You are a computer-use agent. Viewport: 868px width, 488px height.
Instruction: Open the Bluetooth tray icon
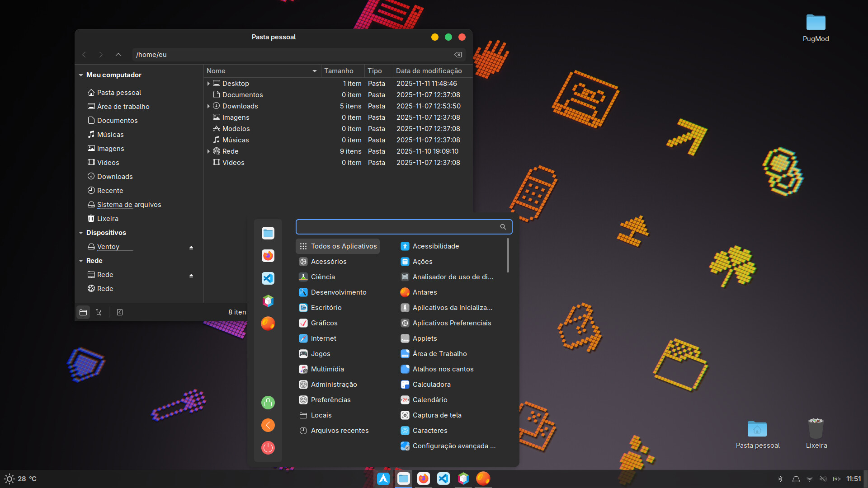coord(780,479)
